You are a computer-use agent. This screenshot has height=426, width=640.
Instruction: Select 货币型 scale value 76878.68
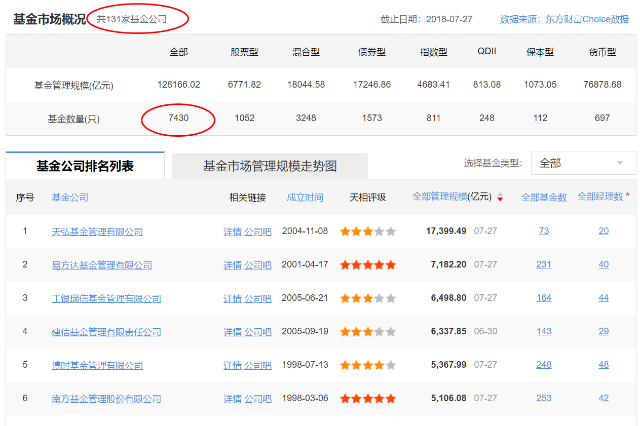coord(602,84)
